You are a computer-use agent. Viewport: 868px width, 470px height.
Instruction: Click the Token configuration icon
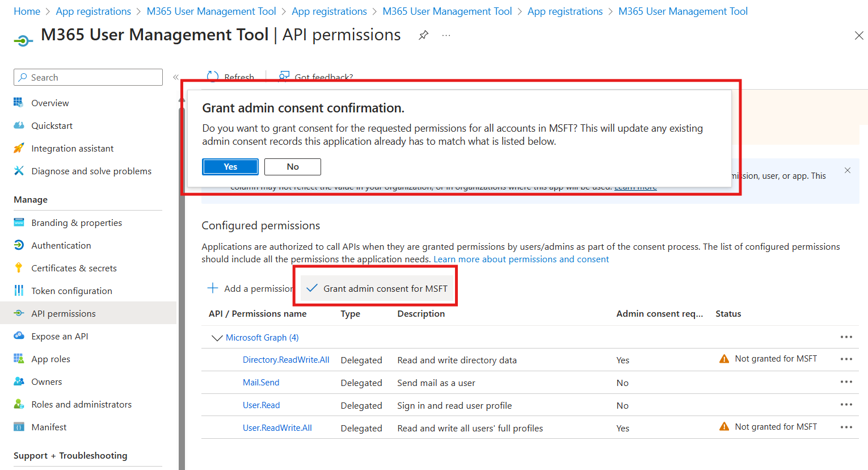[19, 291]
